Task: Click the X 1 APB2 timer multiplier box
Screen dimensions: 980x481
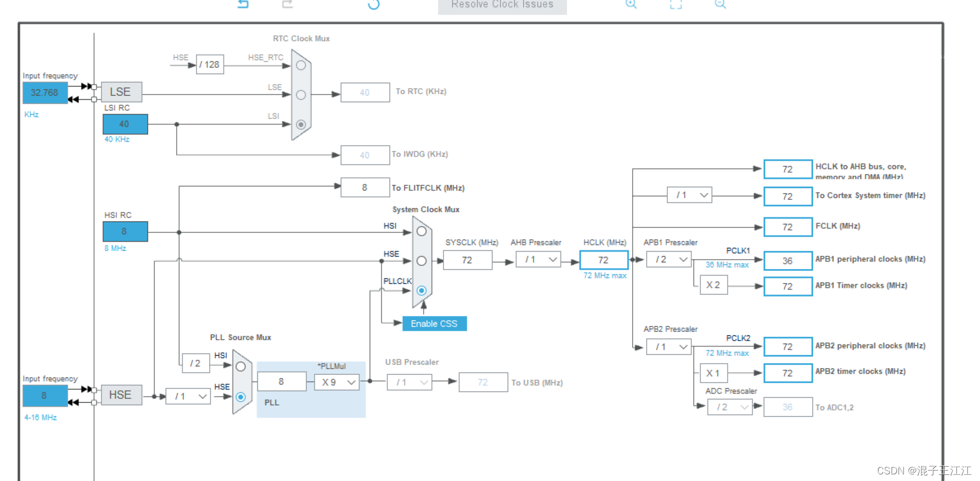Action: (x=714, y=373)
